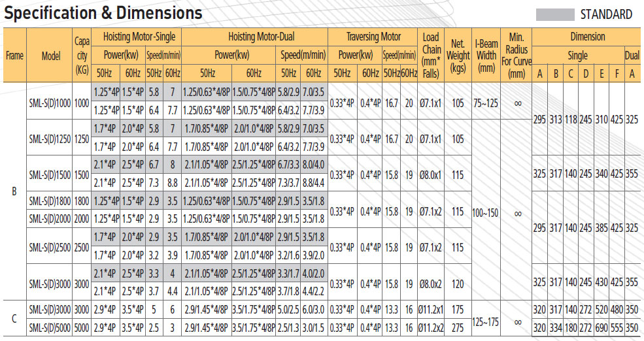Select the Hoisting Motor-Single column header
Screen dimensions: 644x341
point(137,37)
